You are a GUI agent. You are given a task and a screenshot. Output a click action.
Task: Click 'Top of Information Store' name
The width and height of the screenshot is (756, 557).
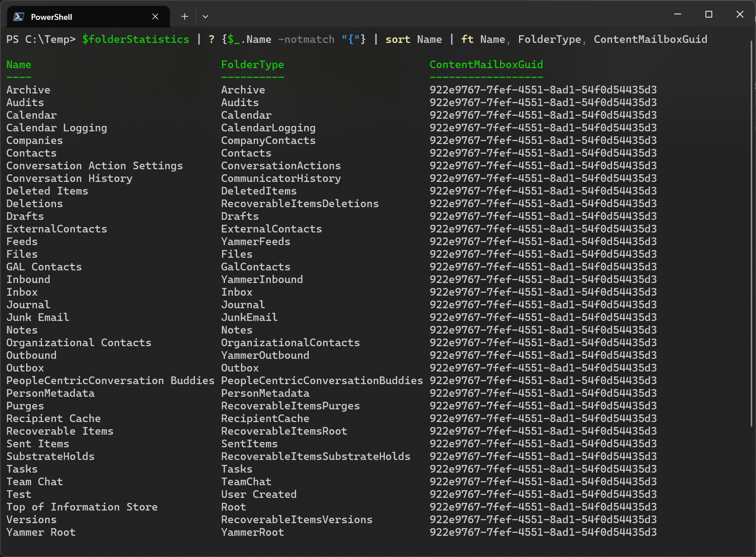(x=82, y=507)
